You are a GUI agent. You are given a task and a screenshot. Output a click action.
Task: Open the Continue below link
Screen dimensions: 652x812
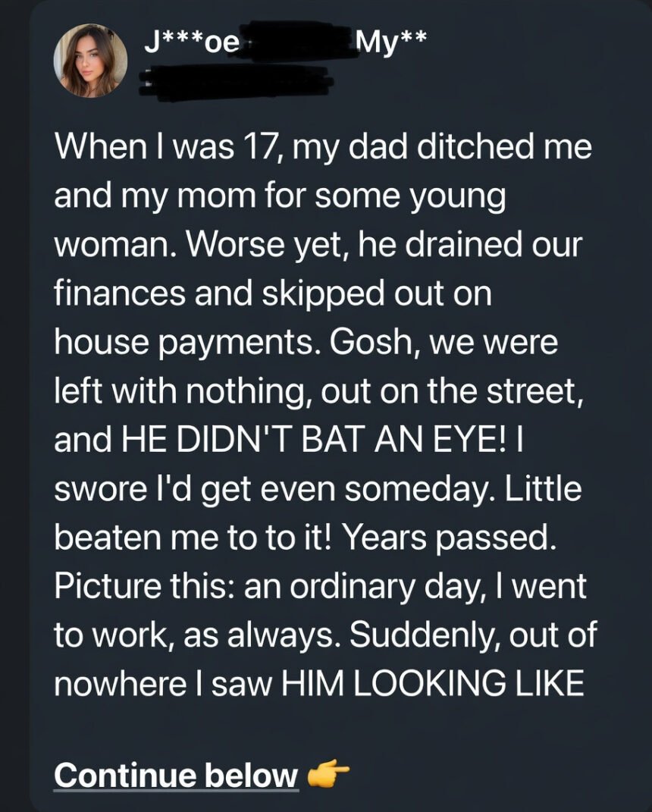[176, 775]
